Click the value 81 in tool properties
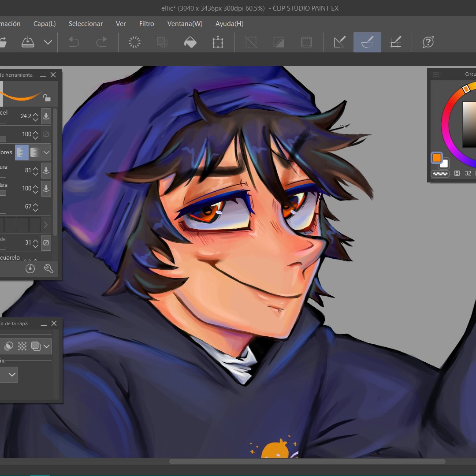Image resolution: width=476 pixels, height=476 pixels. tap(28, 170)
